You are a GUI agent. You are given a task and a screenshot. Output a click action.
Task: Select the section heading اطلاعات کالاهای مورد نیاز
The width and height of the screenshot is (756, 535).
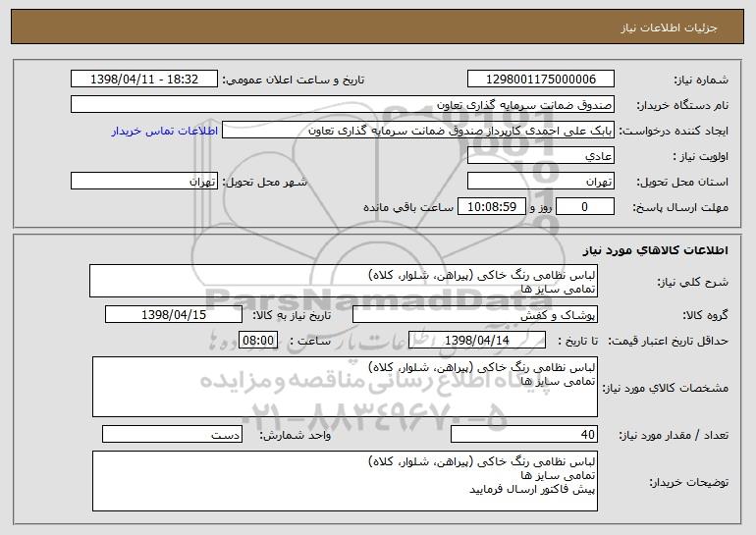(655, 250)
